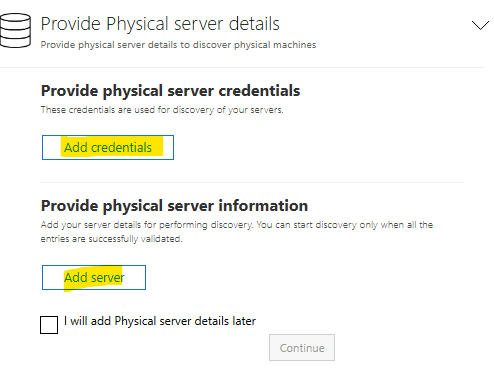Click the database stack icon

click(x=15, y=30)
